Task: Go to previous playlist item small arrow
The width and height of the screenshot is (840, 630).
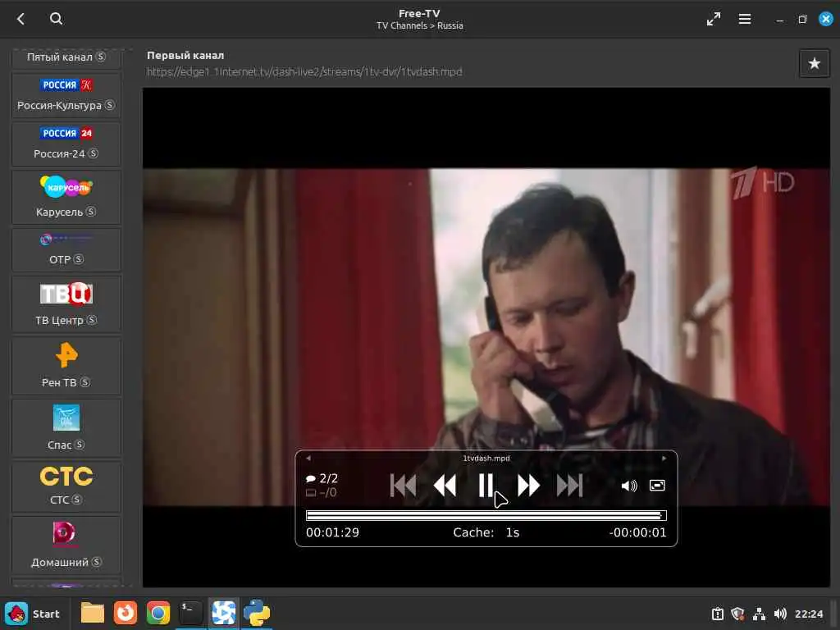Action: (308, 458)
